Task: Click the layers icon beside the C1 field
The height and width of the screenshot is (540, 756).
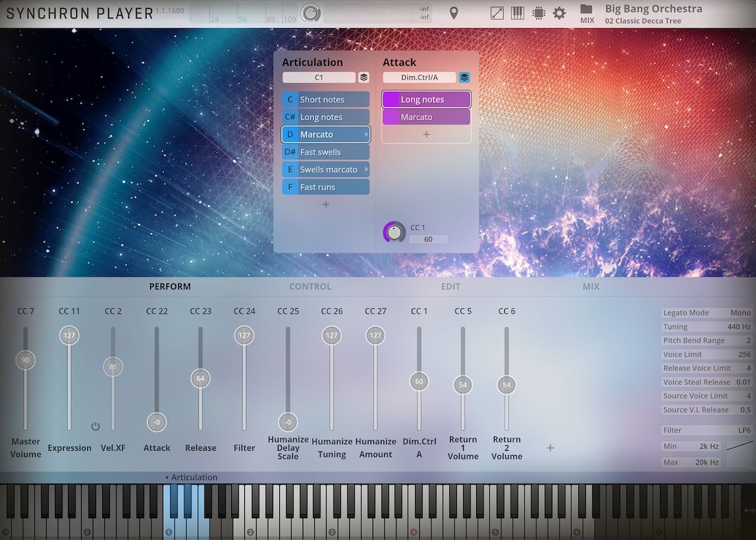Action: pyautogui.click(x=364, y=77)
